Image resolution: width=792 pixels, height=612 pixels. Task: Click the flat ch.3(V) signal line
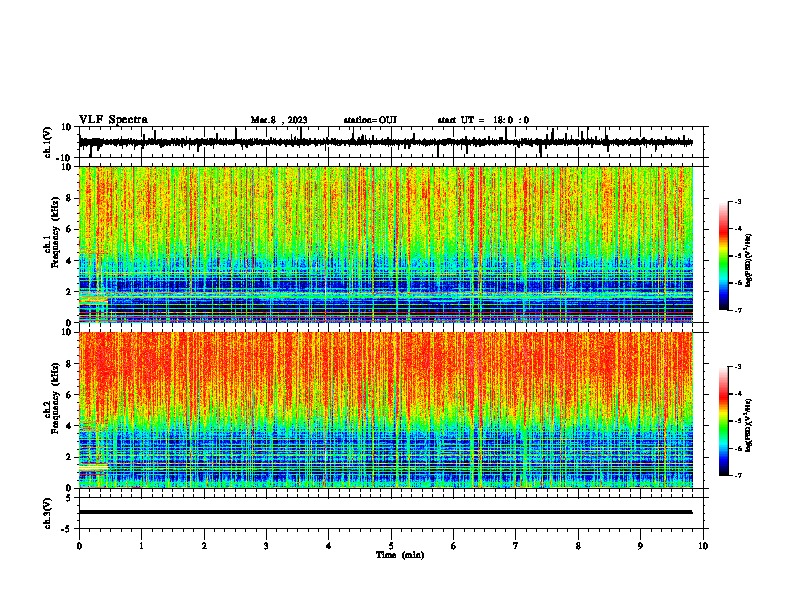[x=386, y=512]
